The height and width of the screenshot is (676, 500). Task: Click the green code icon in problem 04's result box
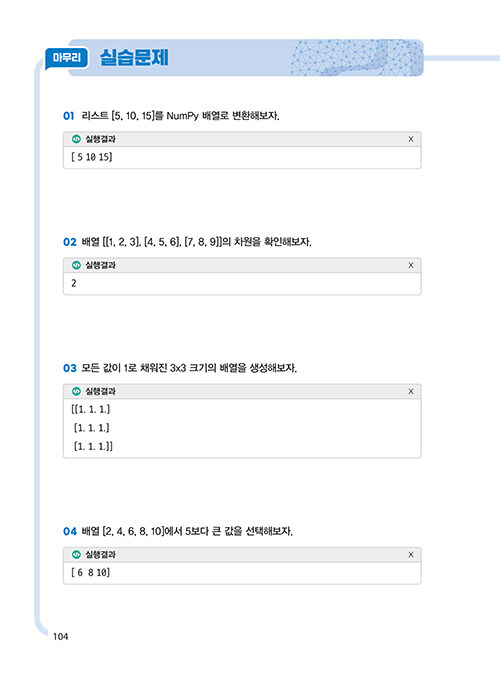tap(76, 554)
